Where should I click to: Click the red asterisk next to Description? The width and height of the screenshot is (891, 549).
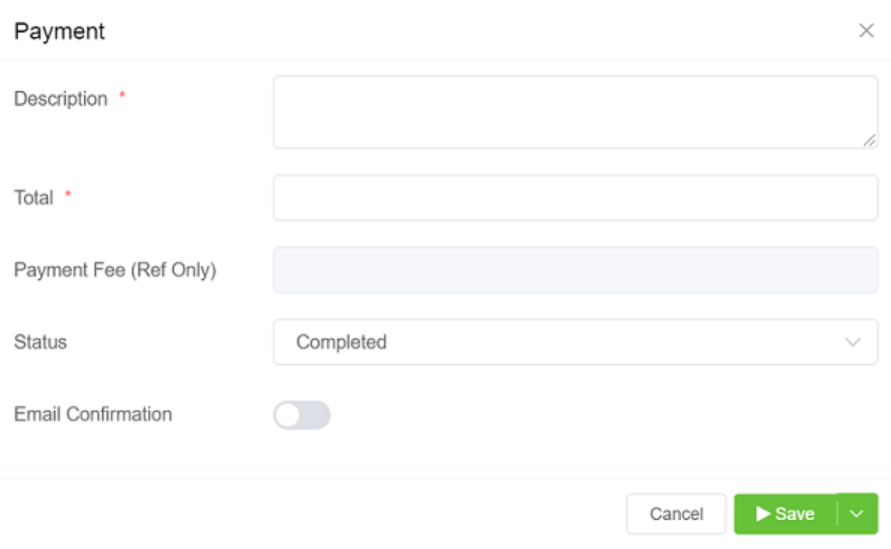pyautogui.click(x=122, y=97)
